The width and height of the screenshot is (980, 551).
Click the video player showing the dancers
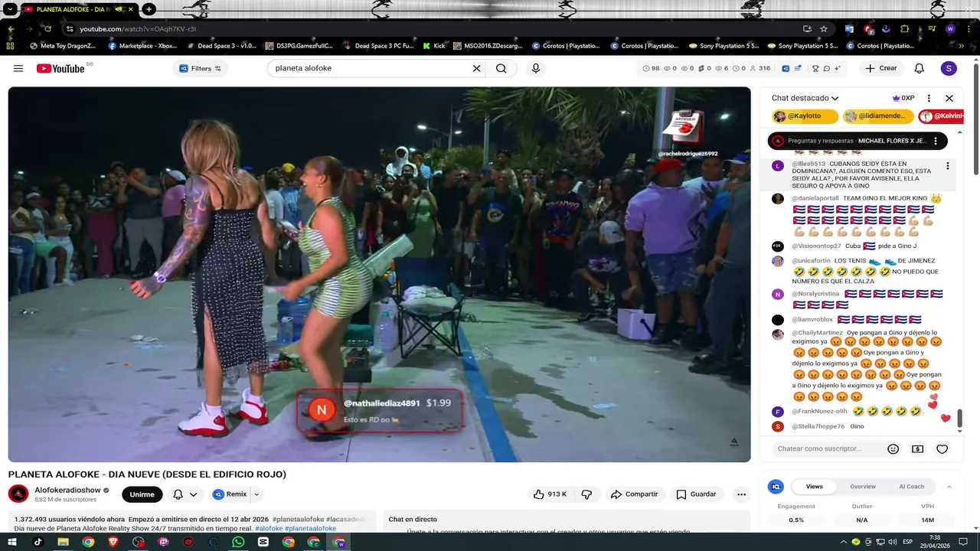[379, 274]
